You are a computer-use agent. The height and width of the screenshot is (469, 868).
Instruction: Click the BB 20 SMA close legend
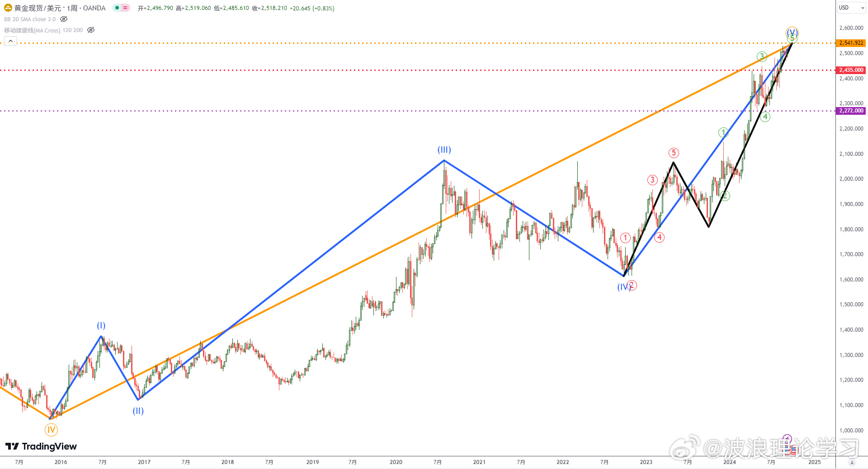pyautogui.click(x=30, y=19)
